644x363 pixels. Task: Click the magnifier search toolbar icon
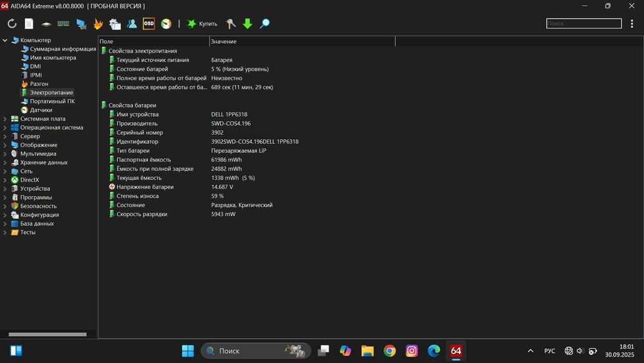tap(265, 24)
